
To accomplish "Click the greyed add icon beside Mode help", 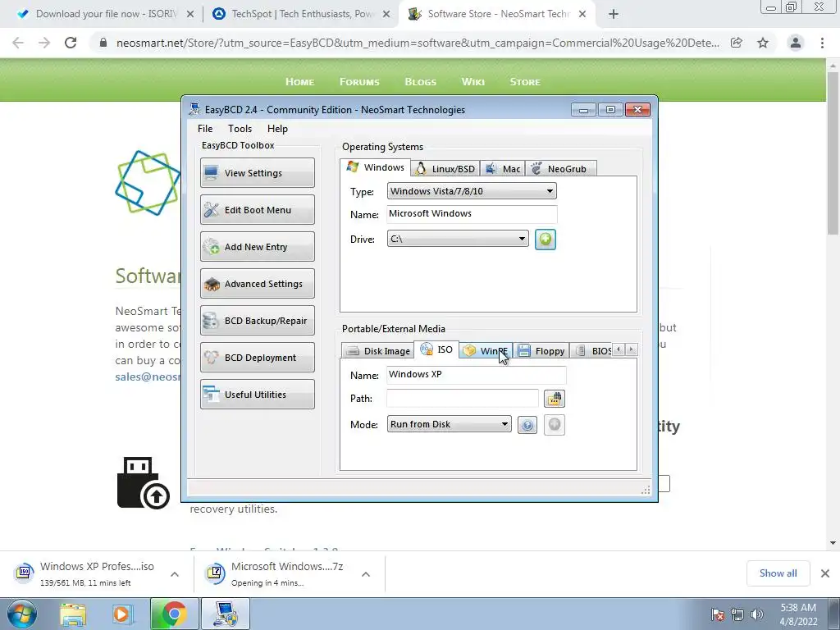I will (x=555, y=425).
